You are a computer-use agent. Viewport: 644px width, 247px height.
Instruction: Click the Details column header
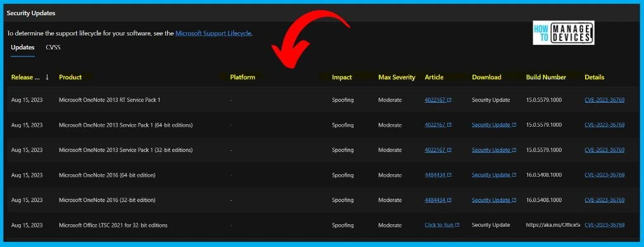595,77
